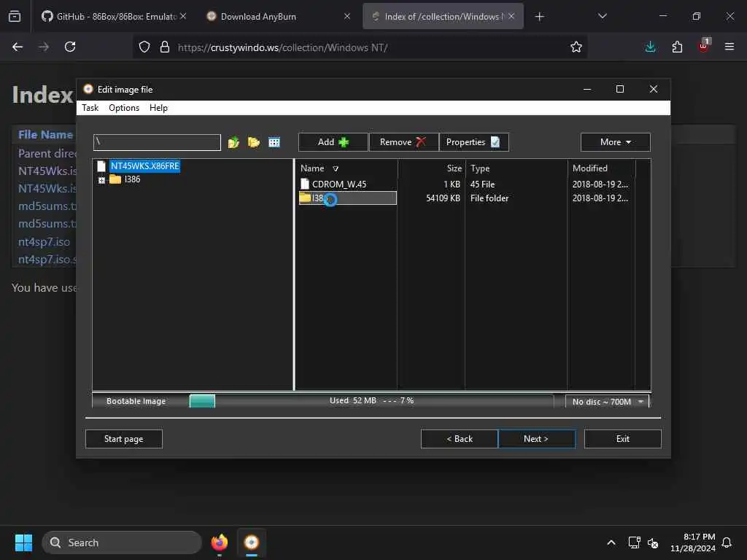
Task: Click the Next > button
Action: [x=536, y=438]
